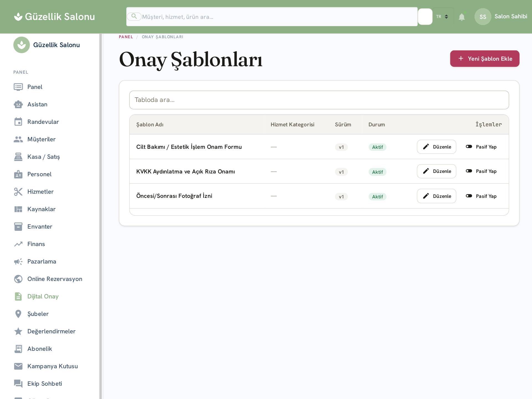Click Aktif badge in KVKK row
Screen dimensions: 532x399
377,172
